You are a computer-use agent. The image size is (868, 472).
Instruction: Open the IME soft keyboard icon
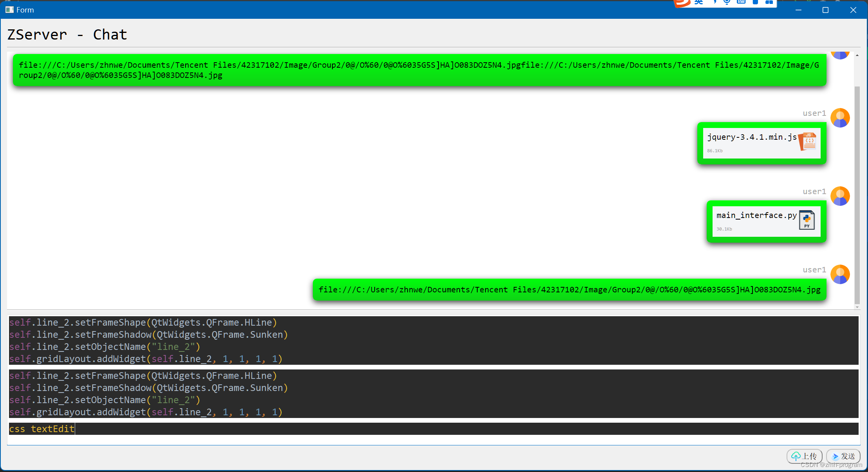click(x=741, y=2)
